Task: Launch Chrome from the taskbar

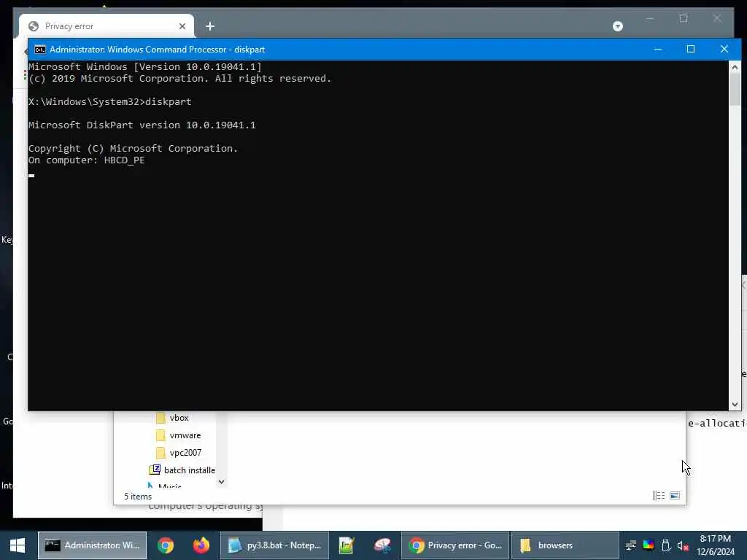Action: tap(166, 545)
